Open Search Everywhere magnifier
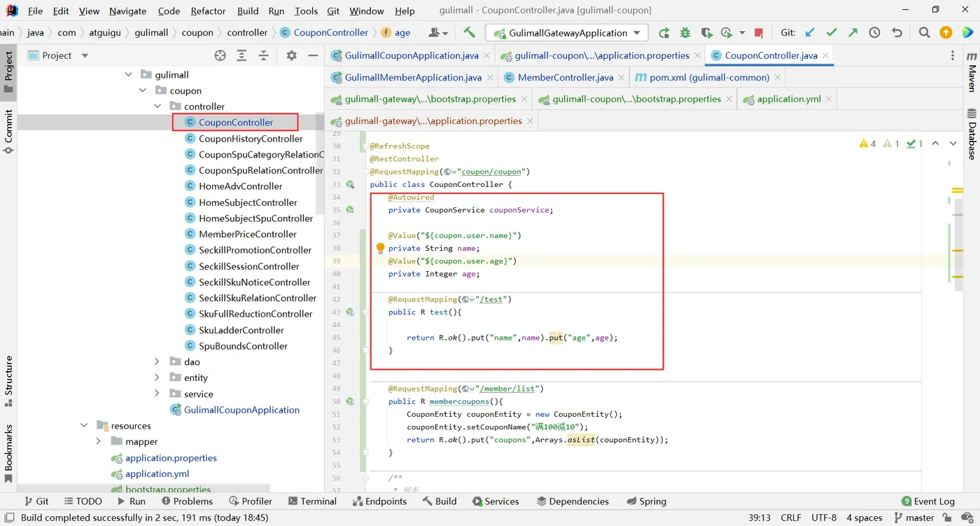This screenshot has height=526, width=980. [x=924, y=32]
